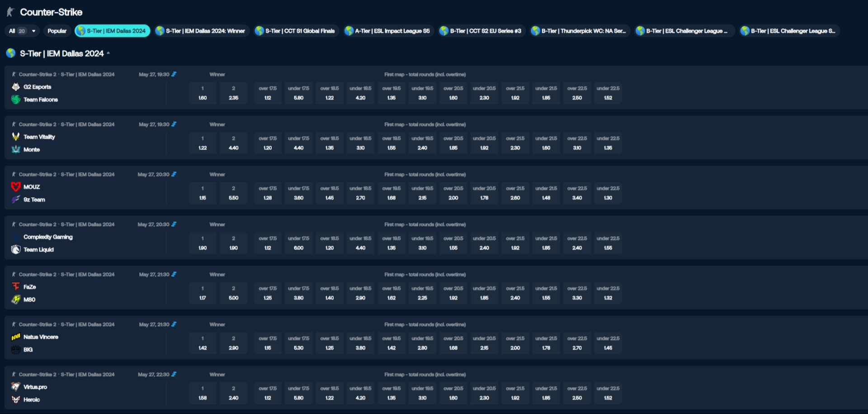Bet on Team Falcons to win at 2.35
The height and width of the screenshot is (414, 868).
[x=233, y=93]
